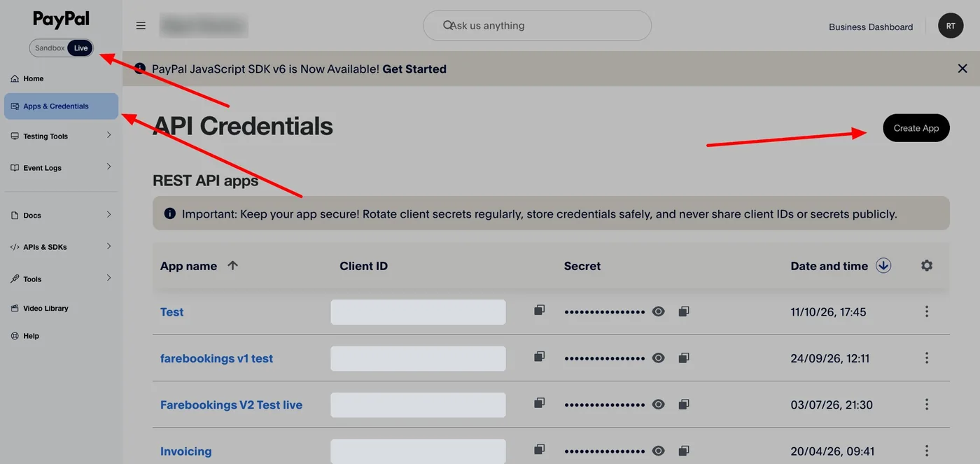This screenshot has height=464, width=980.
Task: Copy Client ID for Test app
Action: click(539, 310)
